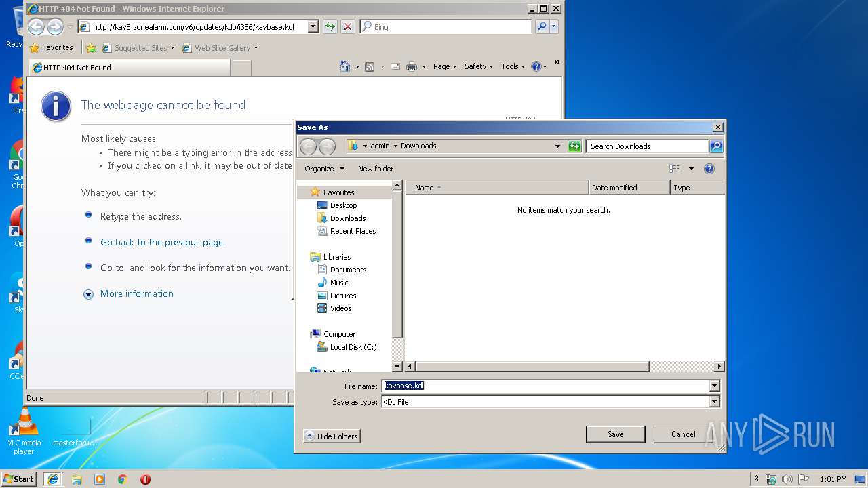The height and width of the screenshot is (488, 868).
Task: Expand More information section
Action: [129, 293]
